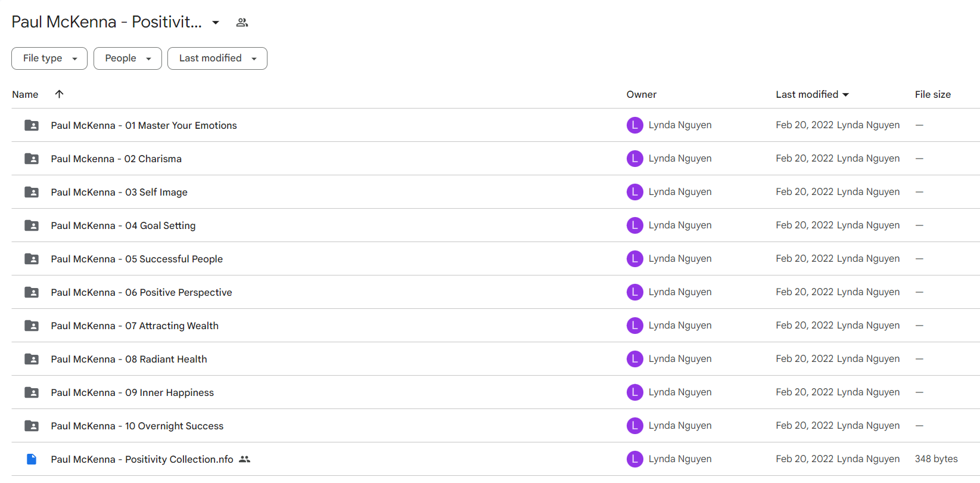Open the Last modified filter chip

[217, 58]
